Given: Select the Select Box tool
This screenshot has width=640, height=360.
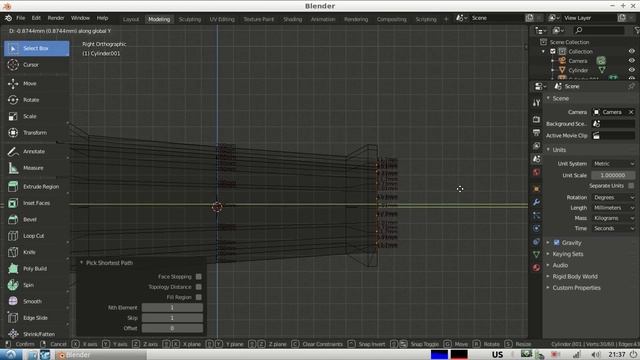Looking at the screenshot, I should tap(36, 48).
